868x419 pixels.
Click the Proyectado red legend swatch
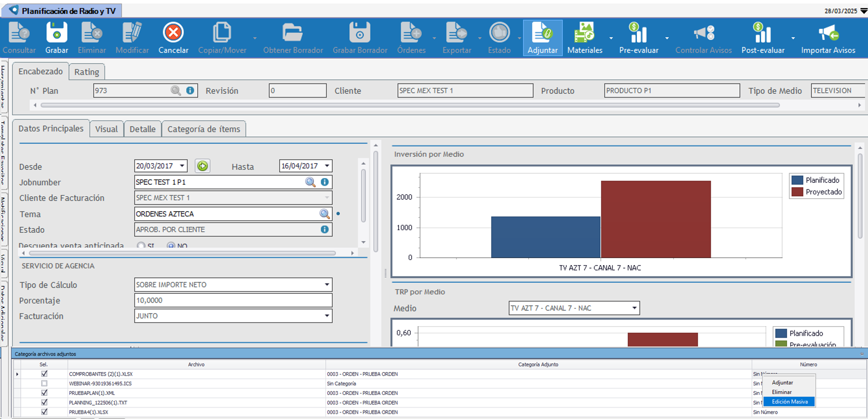coord(797,192)
